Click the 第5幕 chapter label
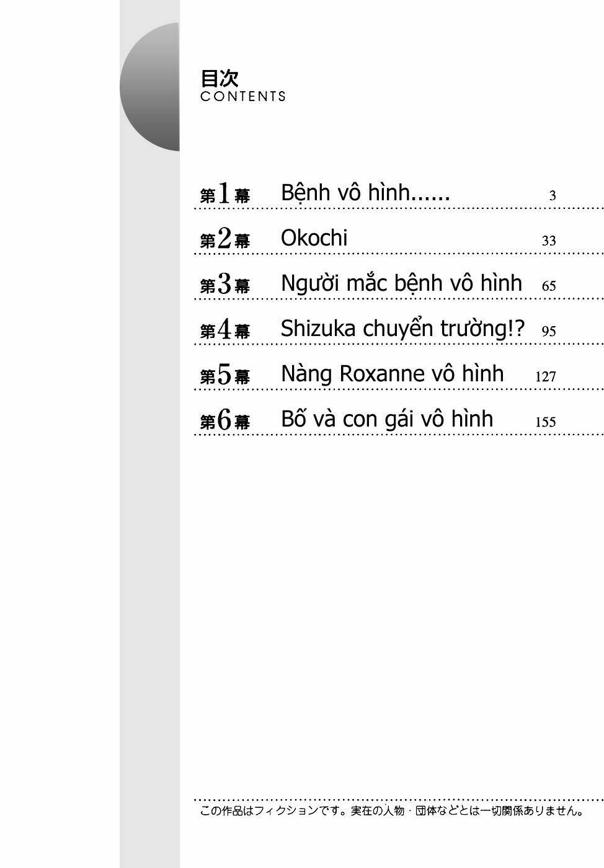The image size is (604, 868). click(x=224, y=376)
